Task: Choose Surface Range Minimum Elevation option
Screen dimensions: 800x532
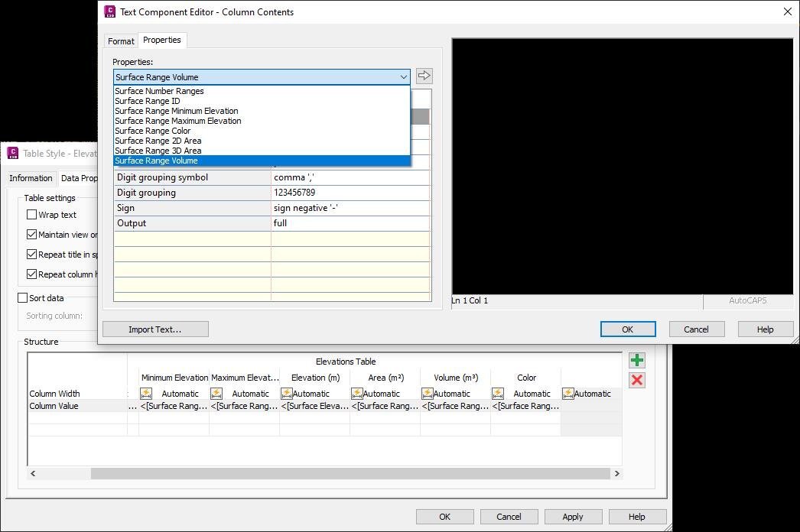Action: (262, 111)
